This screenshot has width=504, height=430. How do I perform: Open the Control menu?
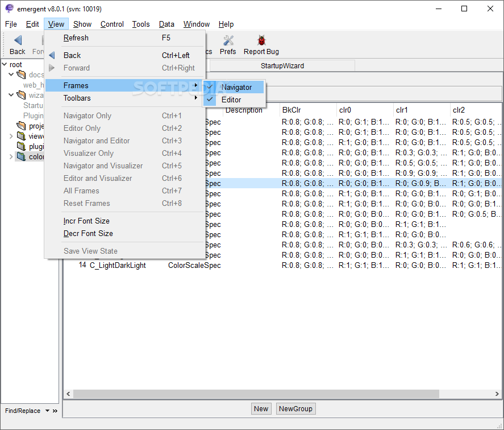pyautogui.click(x=112, y=24)
